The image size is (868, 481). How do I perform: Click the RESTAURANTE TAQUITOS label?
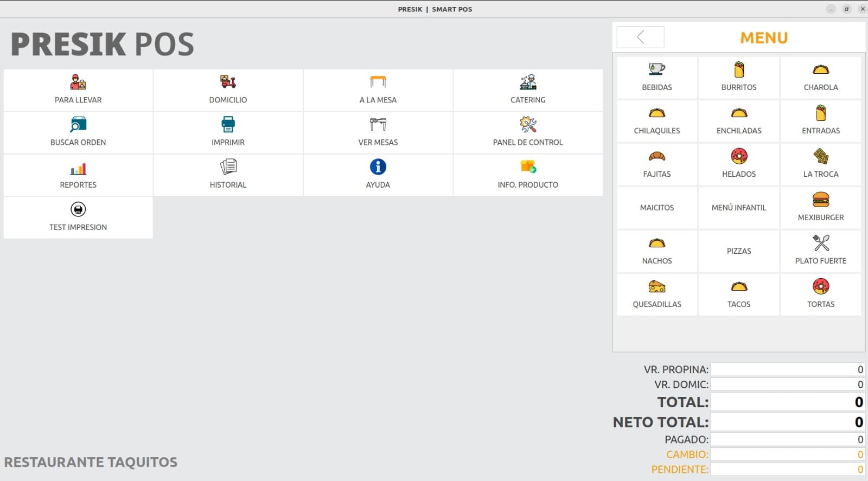pos(91,462)
